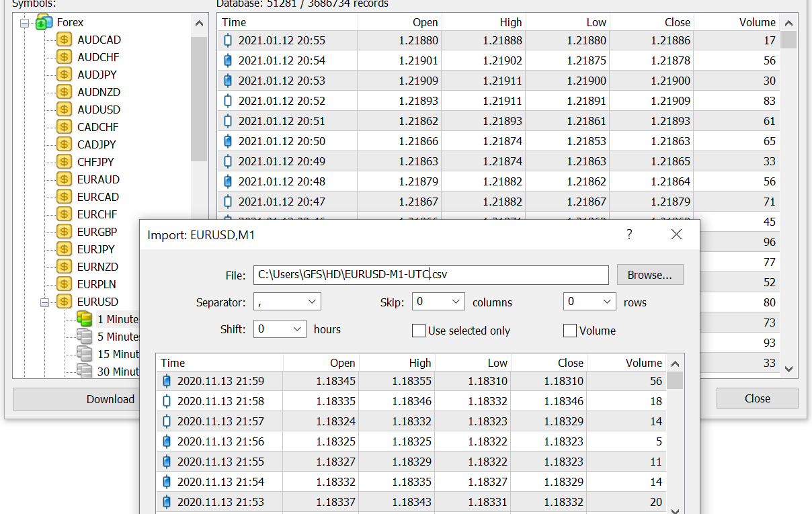This screenshot has width=812, height=514.
Task: Click the EURCAD symbol coin icon
Action: click(x=64, y=197)
